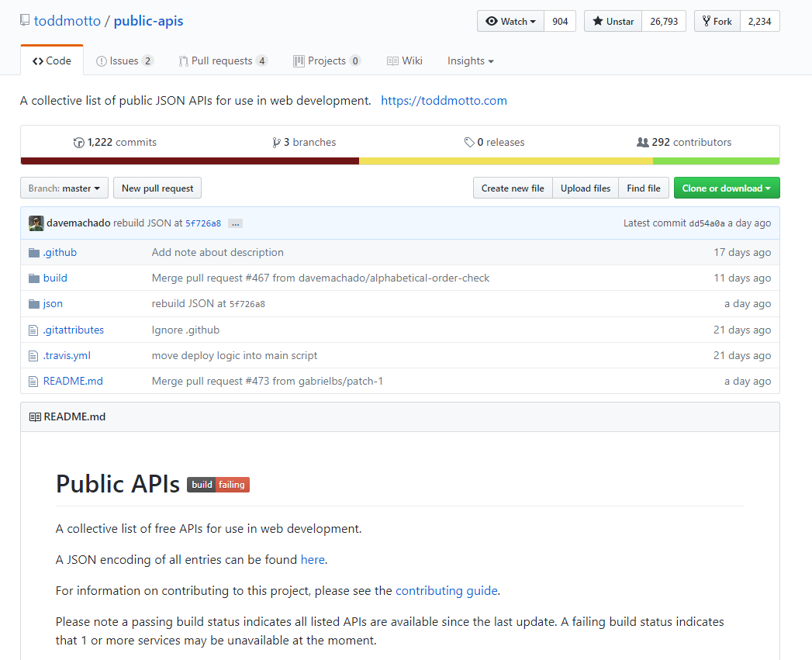Switch to the Wiki tab

[404, 61]
